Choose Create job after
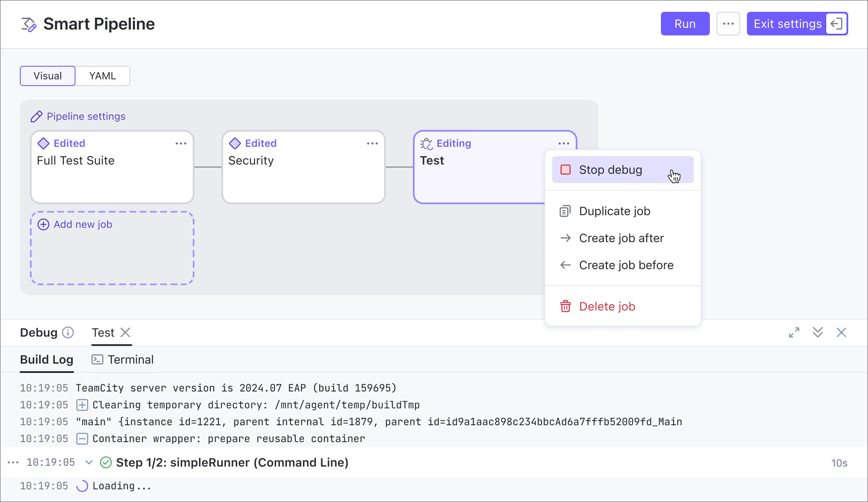The image size is (868, 502). click(x=623, y=238)
